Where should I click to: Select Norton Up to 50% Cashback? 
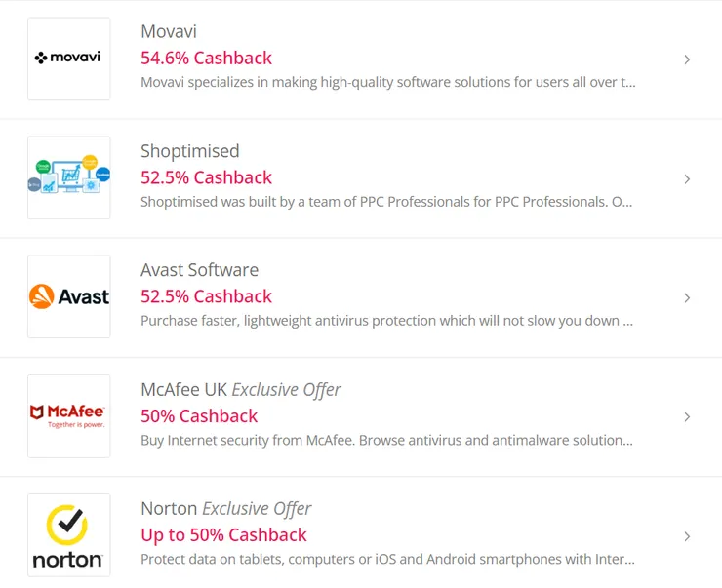[x=223, y=535]
